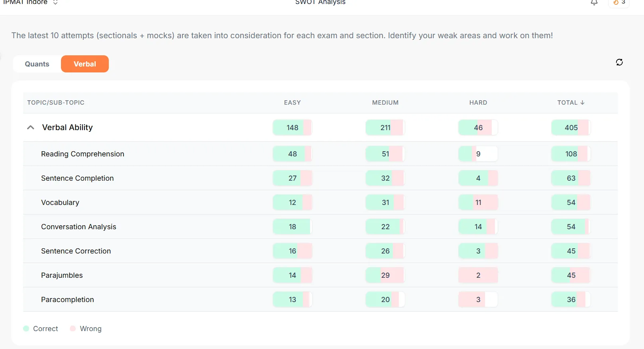Click Verbal Ability easy bar showing 148
The image size is (644, 349).
pyautogui.click(x=292, y=128)
